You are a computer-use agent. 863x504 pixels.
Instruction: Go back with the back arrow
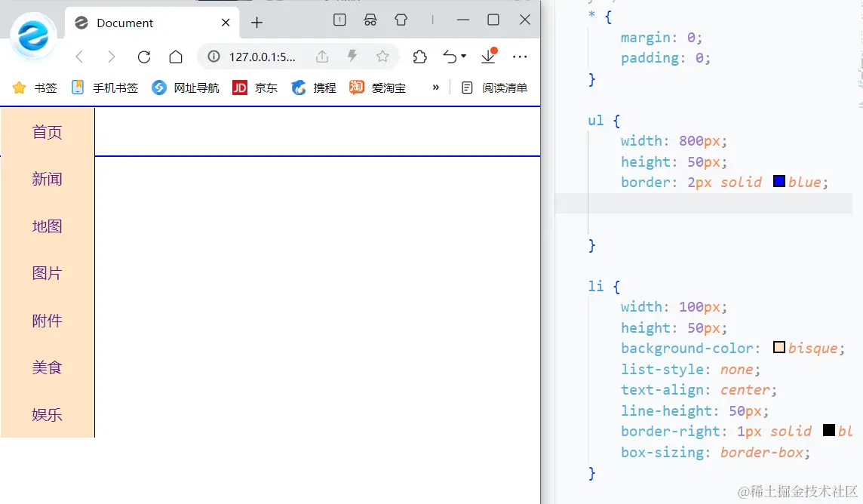click(x=80, y=57)
